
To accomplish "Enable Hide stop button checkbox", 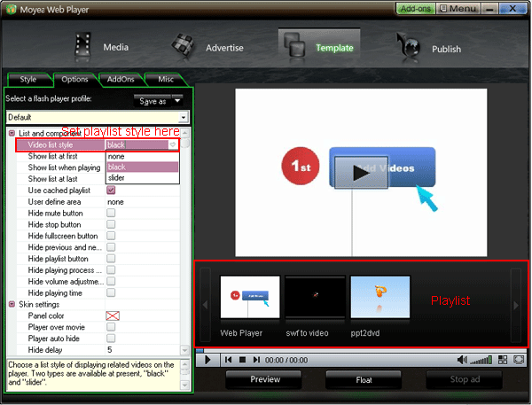I will [111, 224].
